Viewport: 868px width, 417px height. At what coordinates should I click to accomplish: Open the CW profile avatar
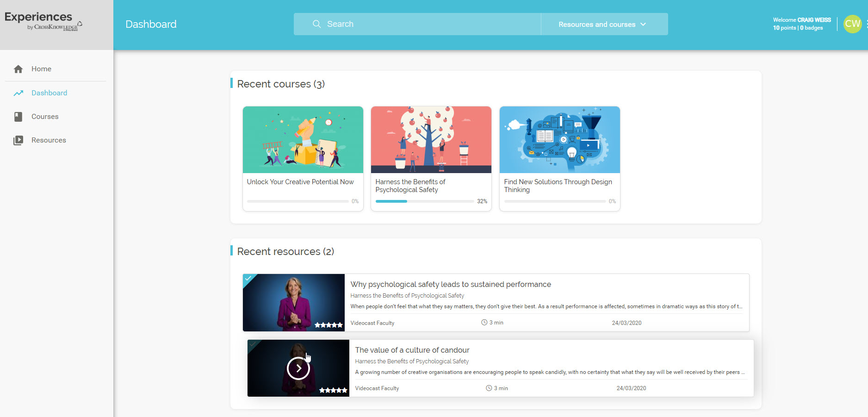853,24
